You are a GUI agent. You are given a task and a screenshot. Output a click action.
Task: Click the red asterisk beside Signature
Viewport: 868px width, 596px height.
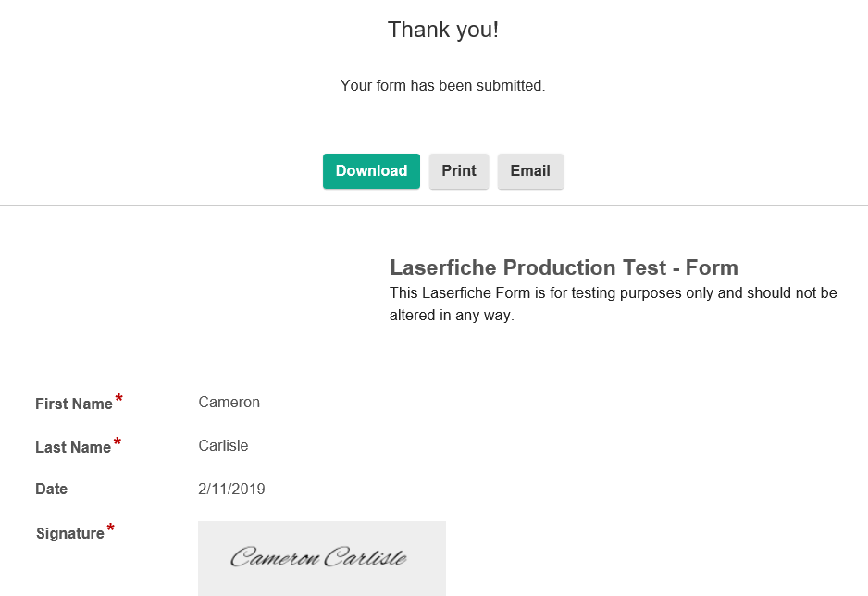[x=111, y=528]
